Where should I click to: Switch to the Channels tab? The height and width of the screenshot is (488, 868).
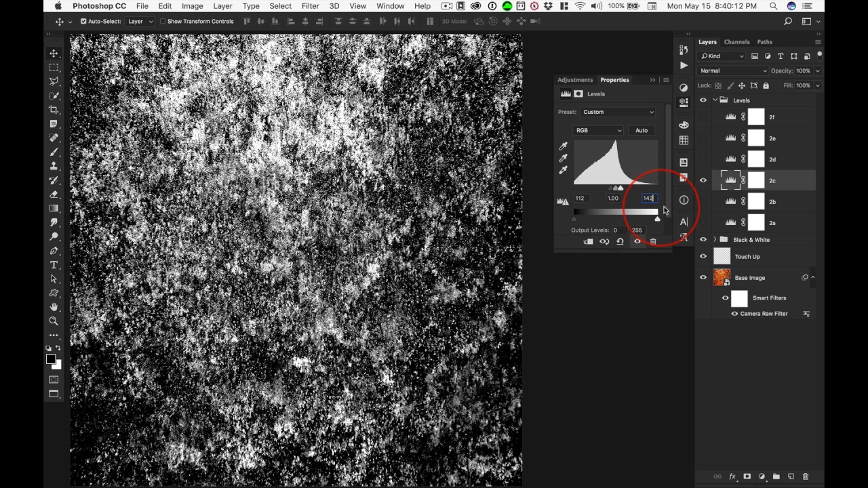[x=736, y=42]
